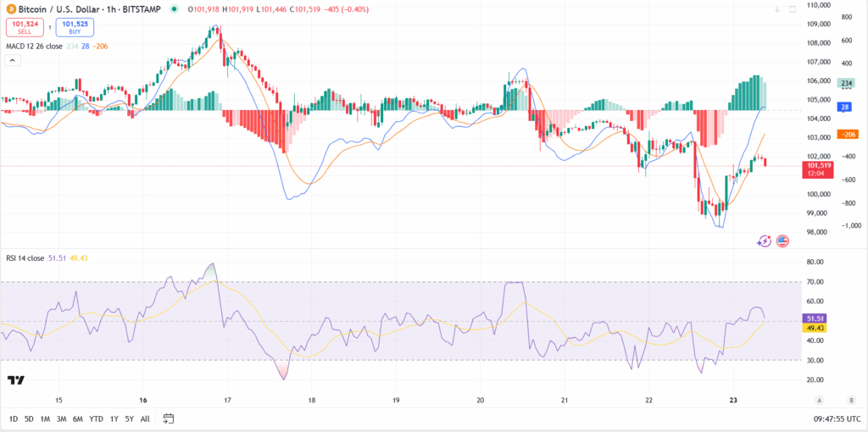
Task: Select the 6M time range
Action: 77,418
